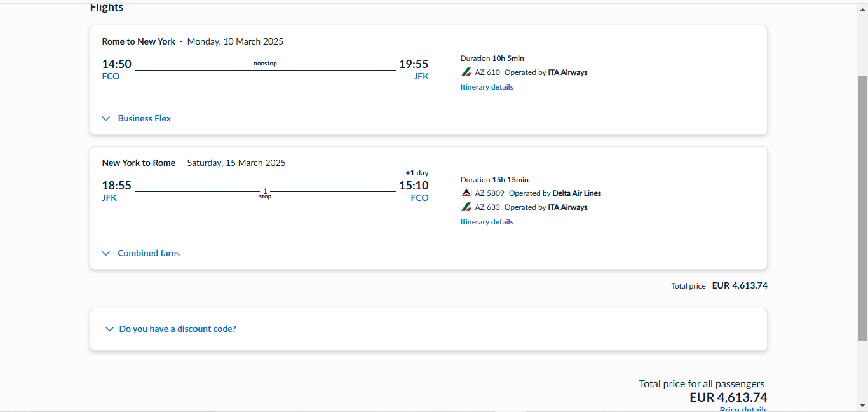Click the chevron arrow beside Business Flex
The width and height of the screenshot is (868, 412).
click(x=106, y=119)
